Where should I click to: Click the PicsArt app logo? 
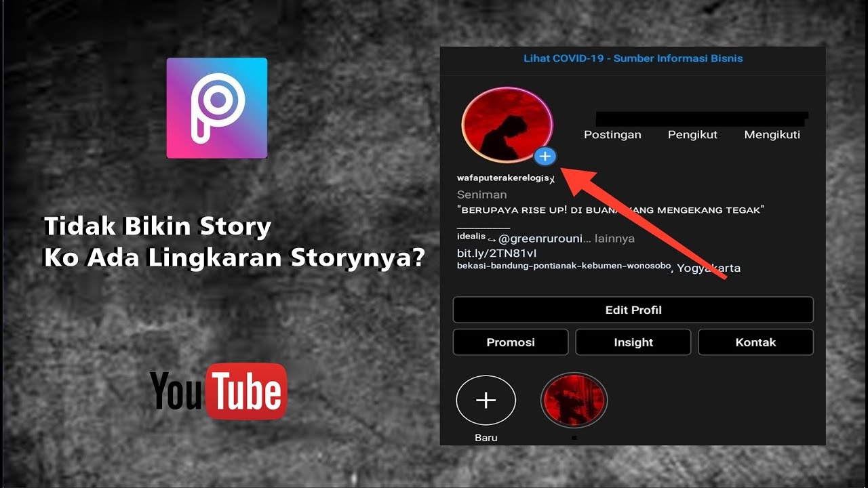tap(217, 108)
